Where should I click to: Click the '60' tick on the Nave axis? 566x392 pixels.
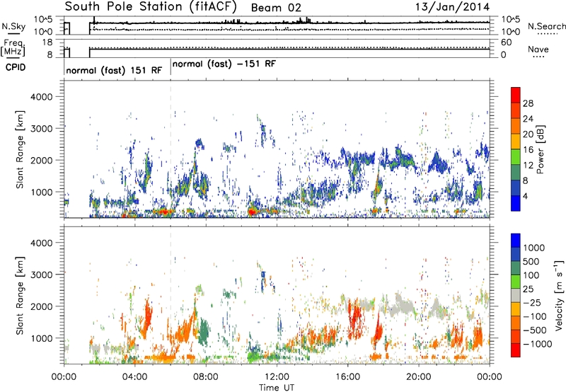pos(507,42)
